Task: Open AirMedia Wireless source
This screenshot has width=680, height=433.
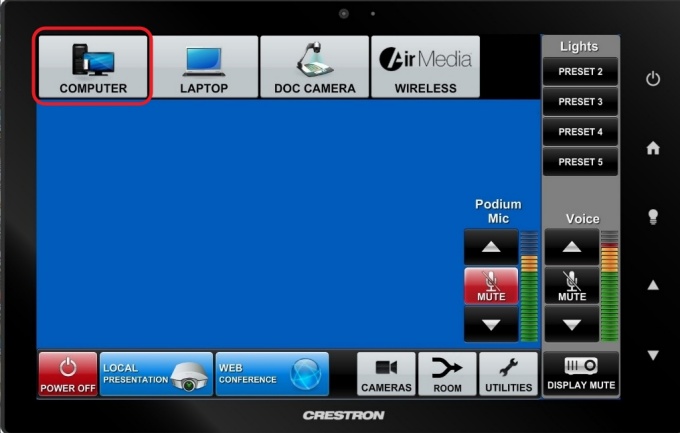Action: [x=425, y=66]
